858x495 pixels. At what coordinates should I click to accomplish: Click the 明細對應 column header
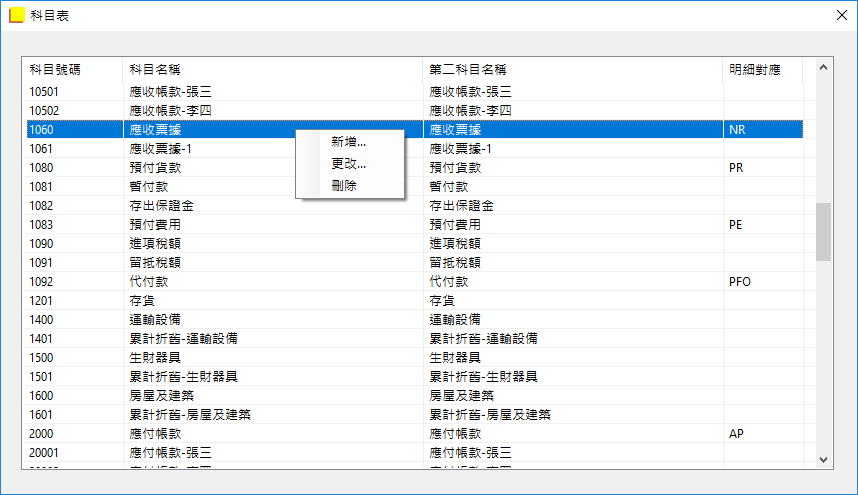pyautogui.click(x=754, y=70)
